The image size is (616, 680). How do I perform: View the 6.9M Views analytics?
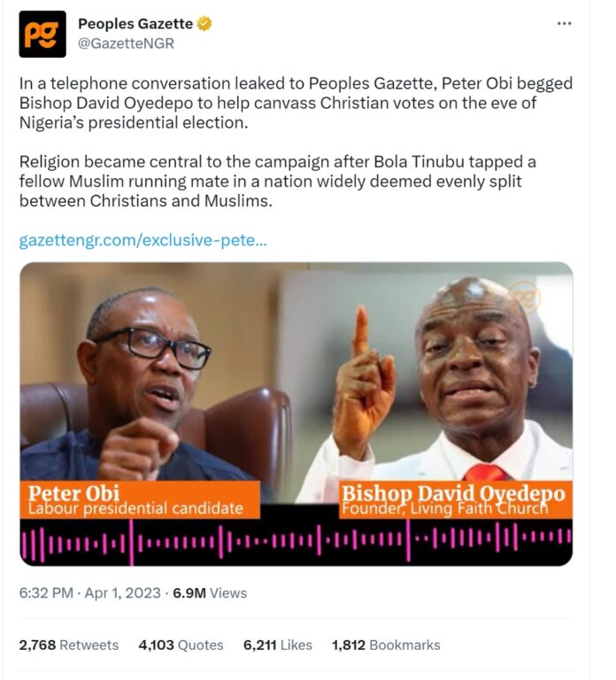pyautogui.click(x=210, y=593)
